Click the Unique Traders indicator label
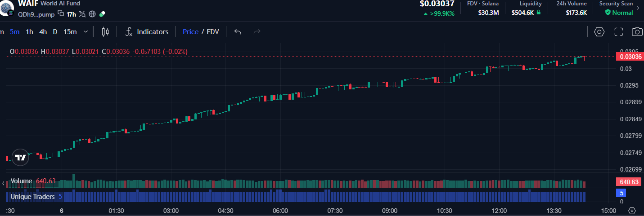644x216 pixels. click(x=33, y=197)
